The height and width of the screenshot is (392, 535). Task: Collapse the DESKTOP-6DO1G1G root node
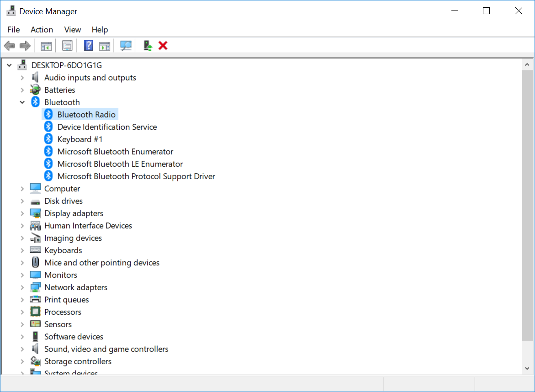click(9, 65)
